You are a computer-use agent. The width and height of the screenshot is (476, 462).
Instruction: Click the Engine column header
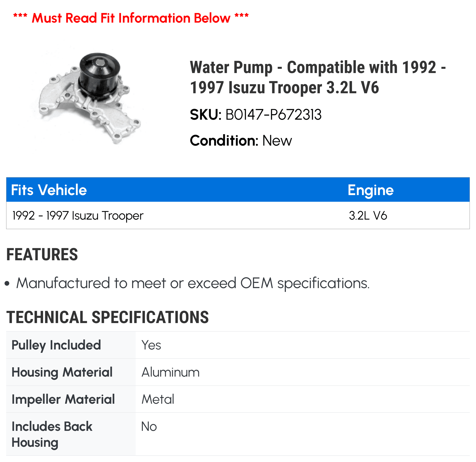371,190
